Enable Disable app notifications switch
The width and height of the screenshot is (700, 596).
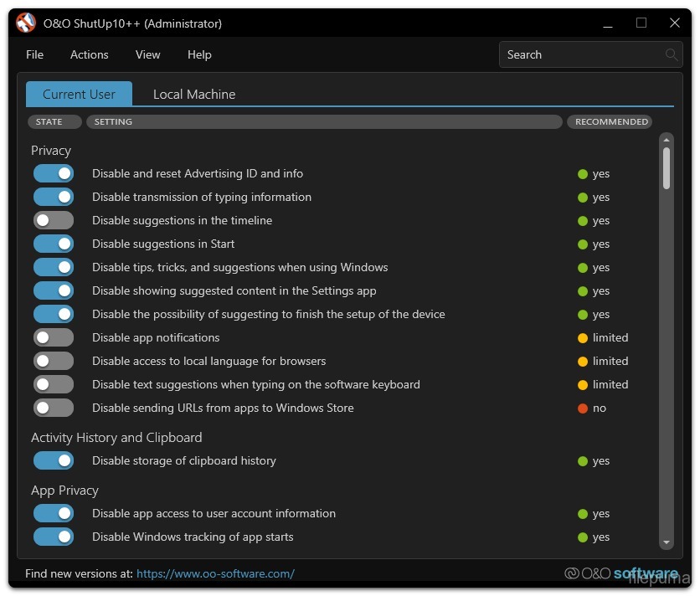click(54, 338)
